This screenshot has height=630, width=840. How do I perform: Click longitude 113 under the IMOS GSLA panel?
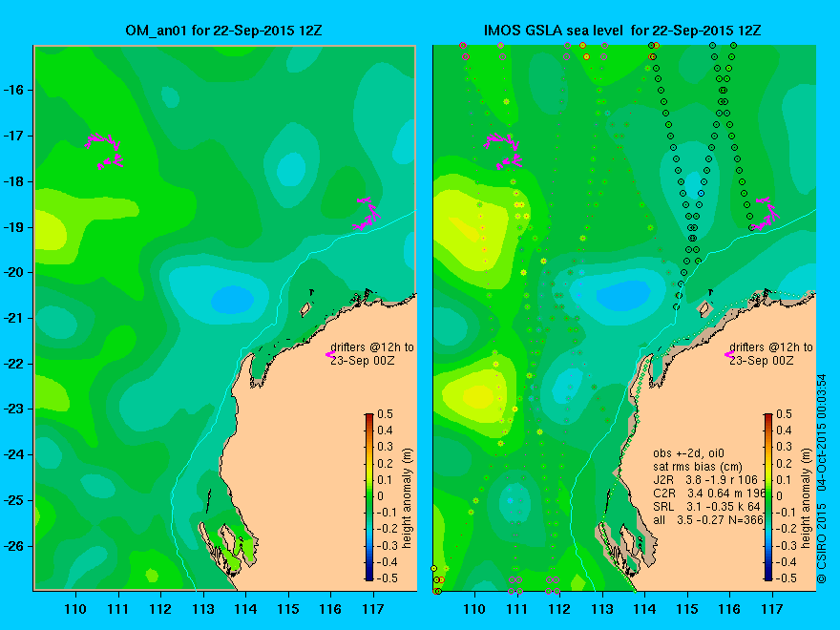click(x=602, y=609)
